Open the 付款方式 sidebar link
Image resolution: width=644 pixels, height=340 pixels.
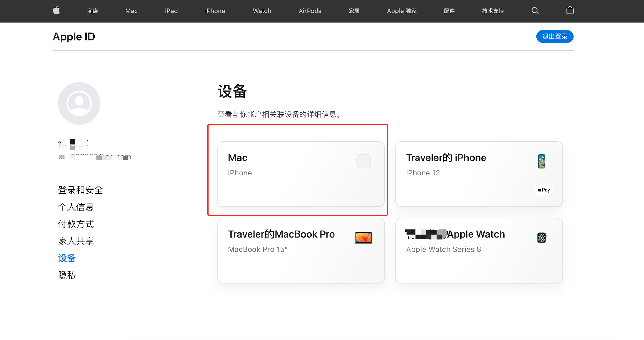pyautogui.click(x=76, y=224)
